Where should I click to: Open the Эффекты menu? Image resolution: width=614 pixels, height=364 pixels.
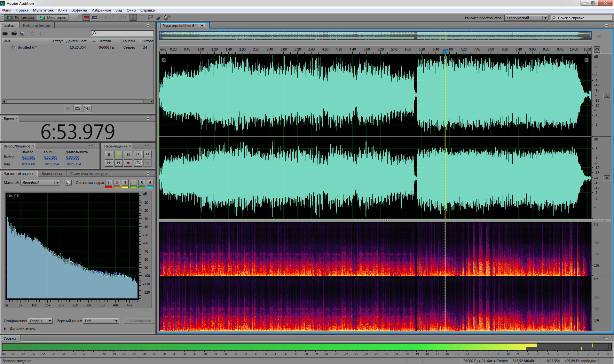(x=79, y=10)
